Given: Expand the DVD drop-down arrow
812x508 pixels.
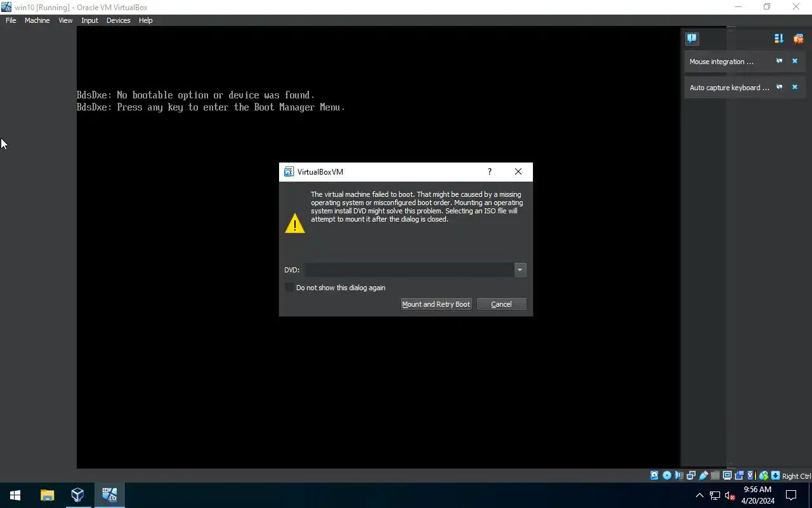Looking at the screenshot, I should [520, 270].
